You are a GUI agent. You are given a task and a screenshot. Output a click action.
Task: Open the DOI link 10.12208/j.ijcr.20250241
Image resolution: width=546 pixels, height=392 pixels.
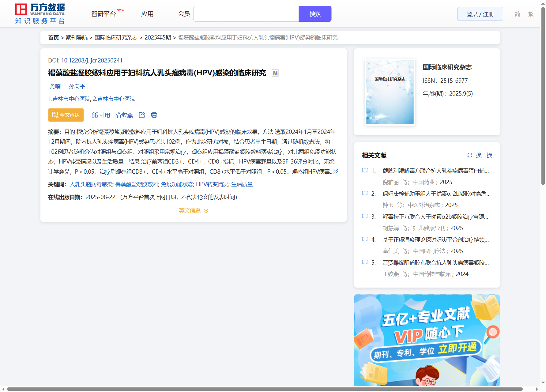pos(92,61)
